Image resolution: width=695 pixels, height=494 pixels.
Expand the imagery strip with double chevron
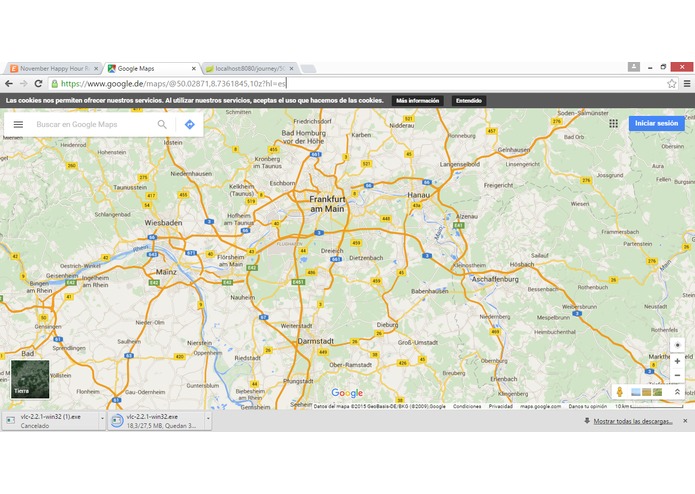coord(677,392)
